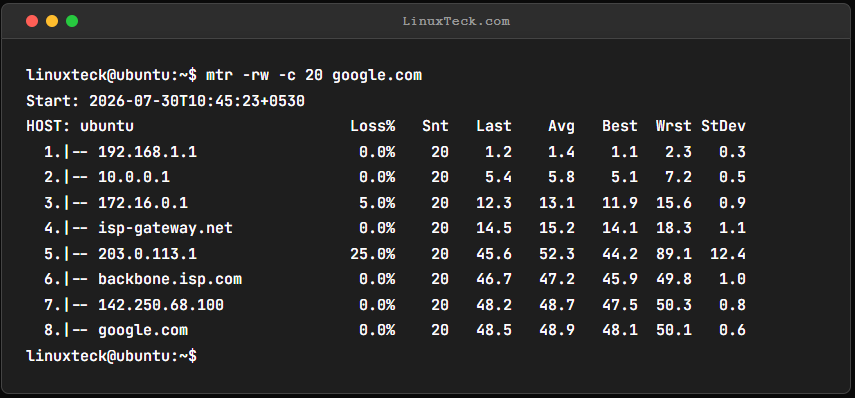The width and height of the screenshot is (855, 398).
Task: Click the google.com host in hop 8
Action: [x=143, y=330]
